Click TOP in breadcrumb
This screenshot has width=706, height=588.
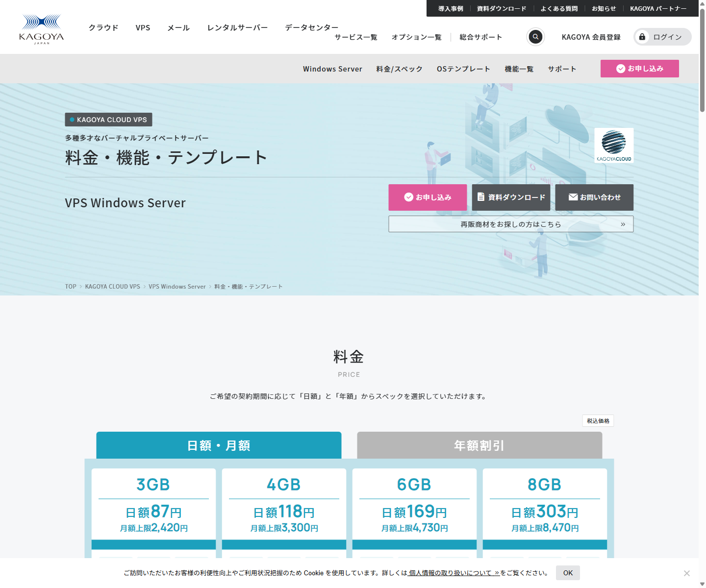pos(71,287)
